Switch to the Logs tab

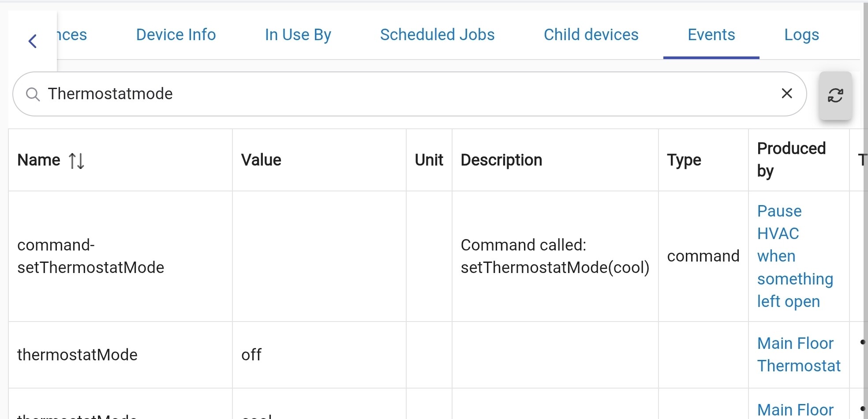click(801, 35)
